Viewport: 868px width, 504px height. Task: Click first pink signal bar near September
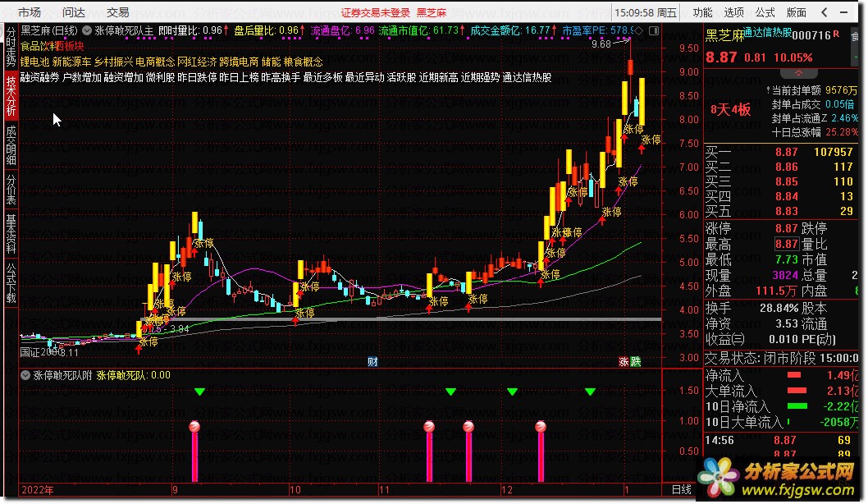[195, 453]
